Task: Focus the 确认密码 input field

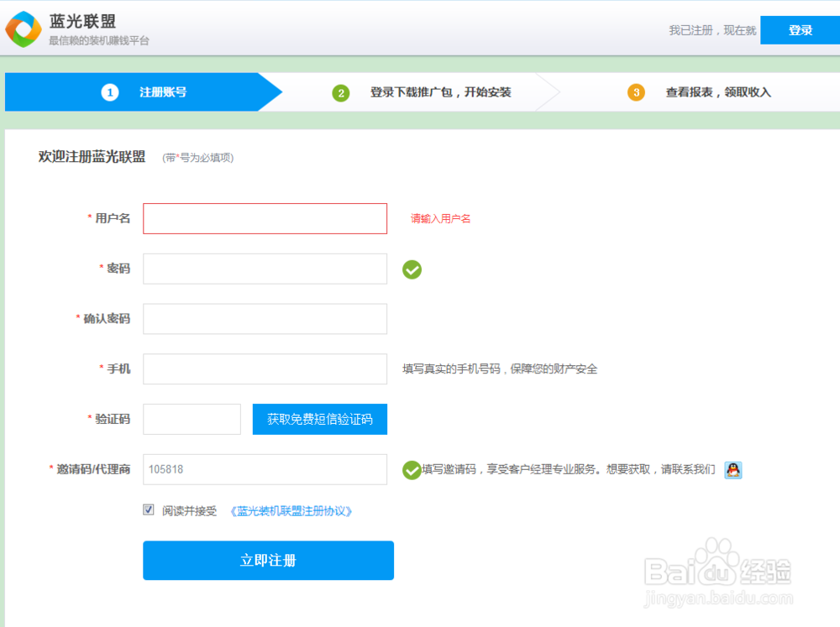Action: click(x=265, y=319)
